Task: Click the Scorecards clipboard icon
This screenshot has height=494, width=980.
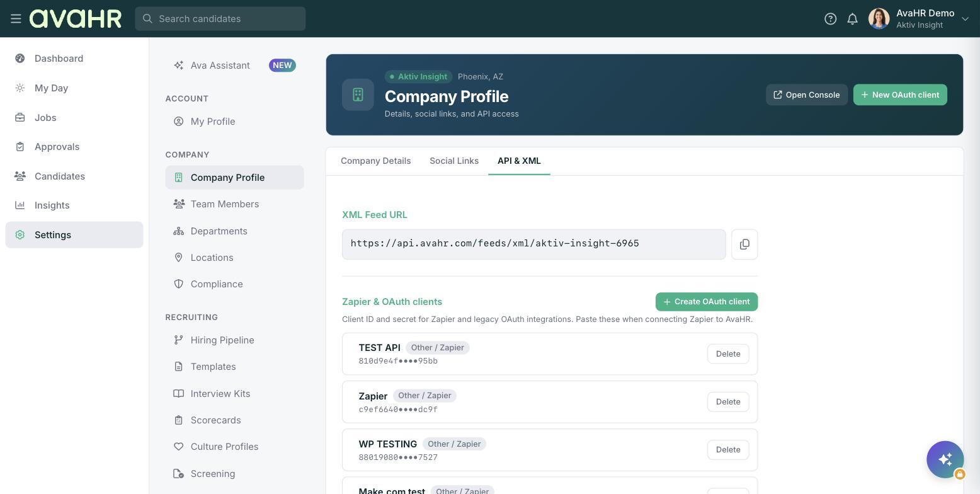Action: click(x=179, y=420)
